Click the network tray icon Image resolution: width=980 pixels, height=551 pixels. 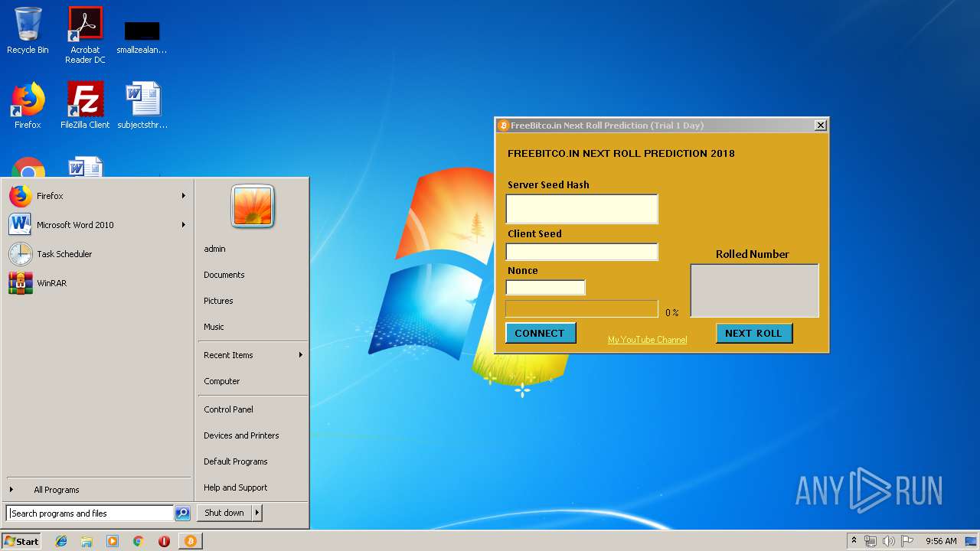click(871, 541)
